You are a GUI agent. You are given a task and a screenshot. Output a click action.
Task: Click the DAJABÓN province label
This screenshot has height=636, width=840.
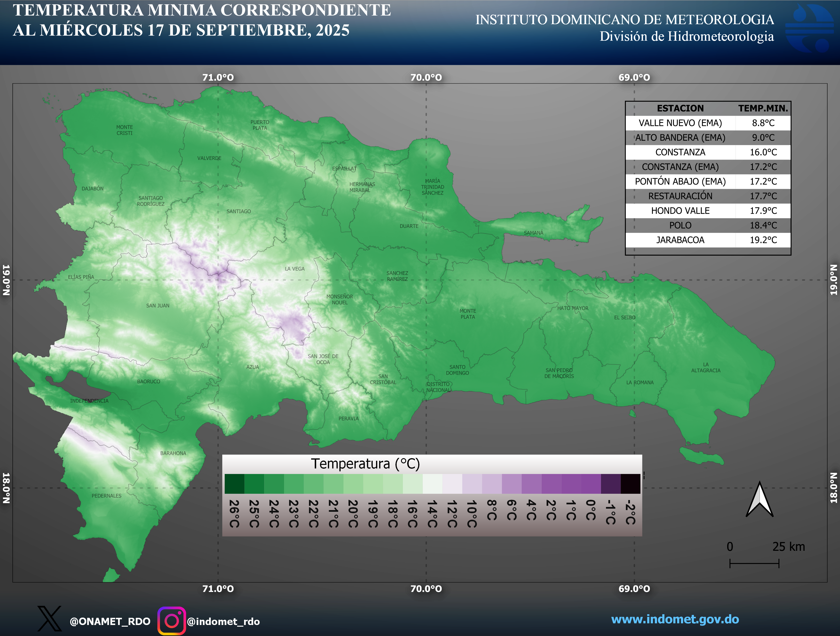[92, 189]
